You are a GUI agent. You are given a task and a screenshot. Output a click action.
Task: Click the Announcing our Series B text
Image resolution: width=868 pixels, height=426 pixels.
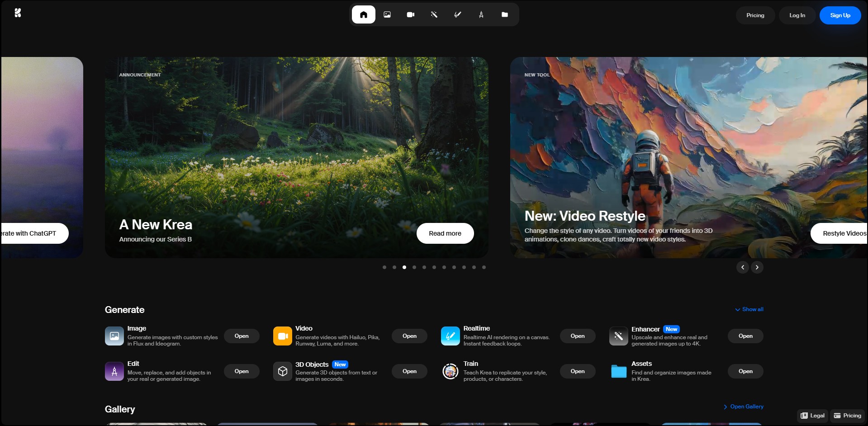156,239
